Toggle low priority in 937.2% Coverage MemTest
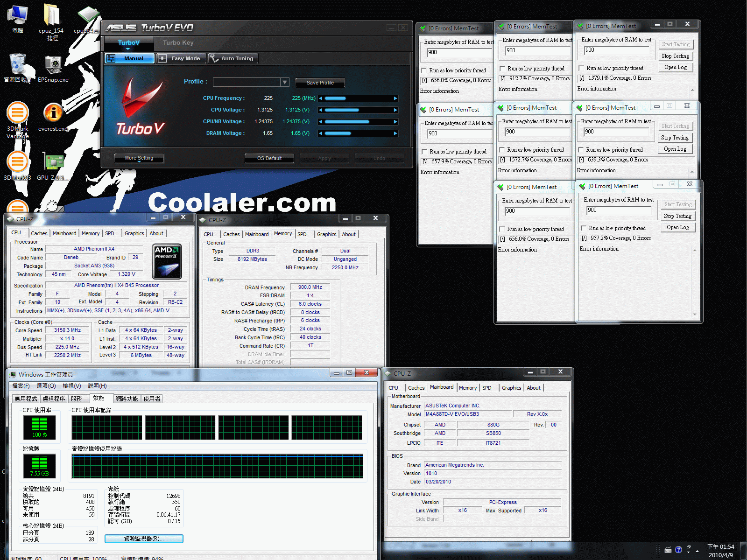Viewport: 747px width, 560px height. 584,228
